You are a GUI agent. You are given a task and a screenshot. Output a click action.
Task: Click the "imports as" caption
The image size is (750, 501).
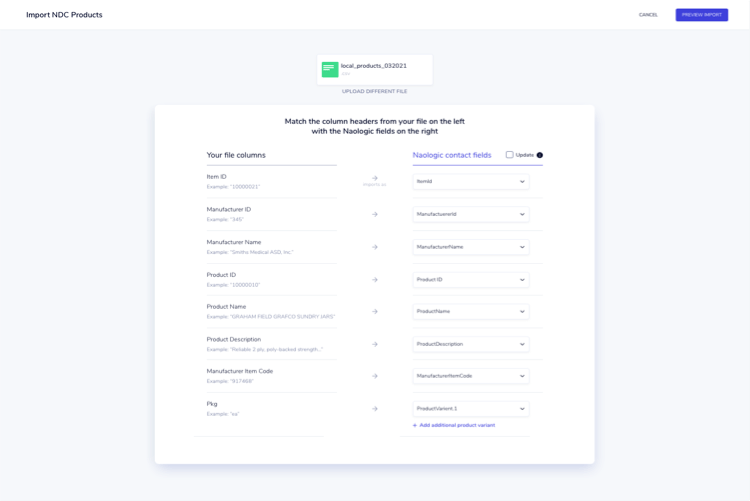[375, 185]
